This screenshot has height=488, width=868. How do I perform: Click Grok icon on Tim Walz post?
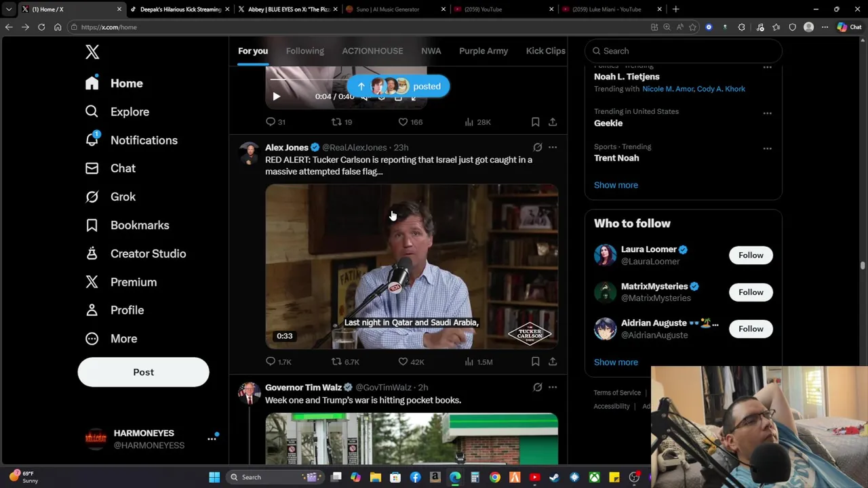537,387
